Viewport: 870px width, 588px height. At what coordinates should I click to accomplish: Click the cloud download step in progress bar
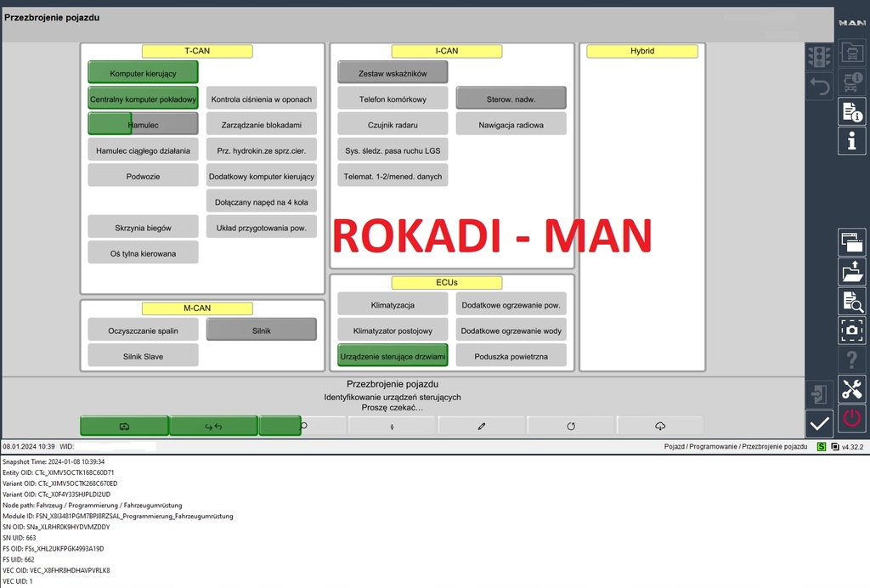point(660,426)
